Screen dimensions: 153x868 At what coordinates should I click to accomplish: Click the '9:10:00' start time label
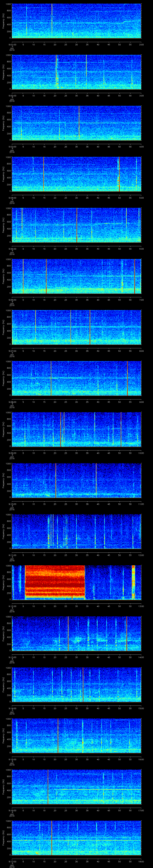(12, 504)
